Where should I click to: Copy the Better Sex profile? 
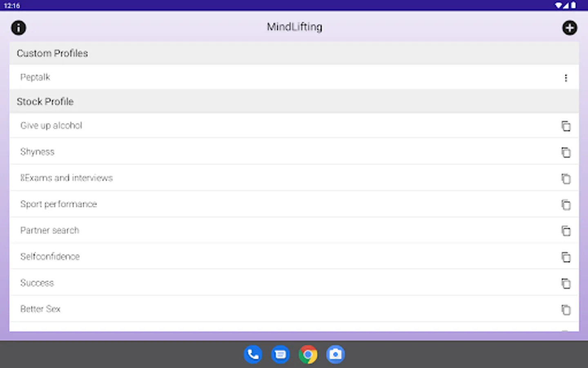[x=566, y=310]
